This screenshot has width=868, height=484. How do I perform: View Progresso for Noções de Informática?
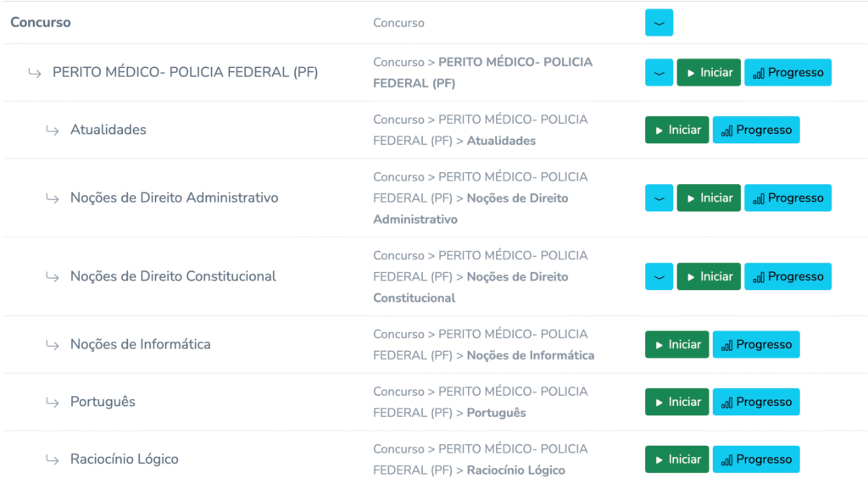click(x=756, y=344)
